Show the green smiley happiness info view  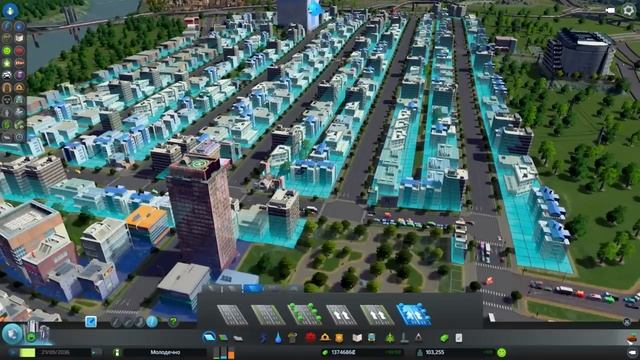(x=7, y=51)
